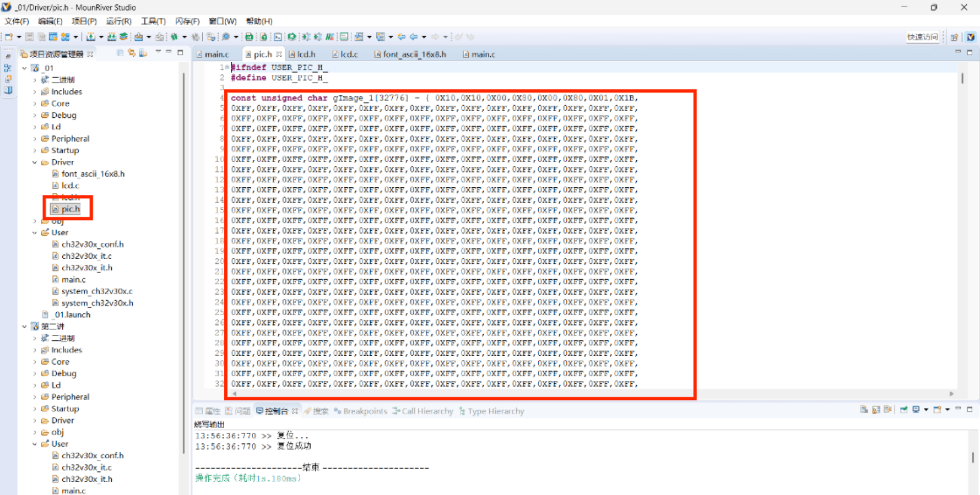Viewport: 980px width, 495px height.
Task: Open the project explorer view menu dropdown
Action: click(x=158, y=52)
